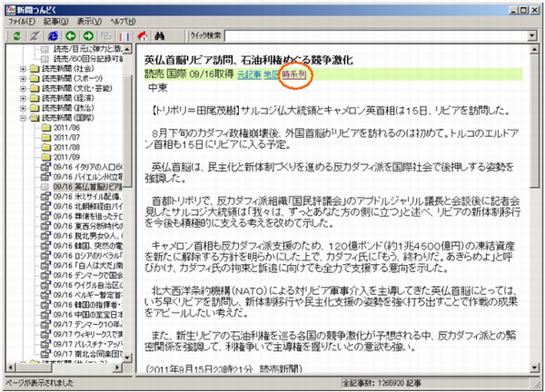Expand the 読売新聞 (経済) tree node
Screen dimensions: 545x392
tap(22, 98)
